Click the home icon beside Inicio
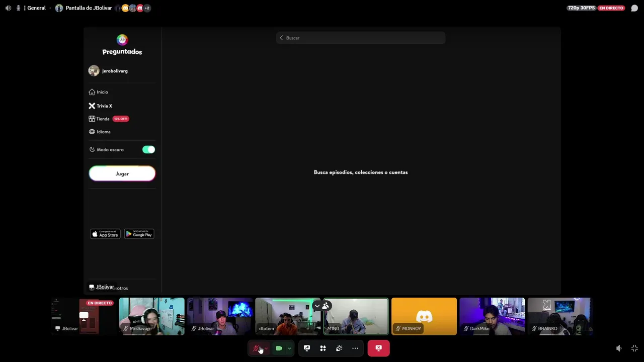The height and width of the screenshot is (362, 644). [x=92, y=92]
